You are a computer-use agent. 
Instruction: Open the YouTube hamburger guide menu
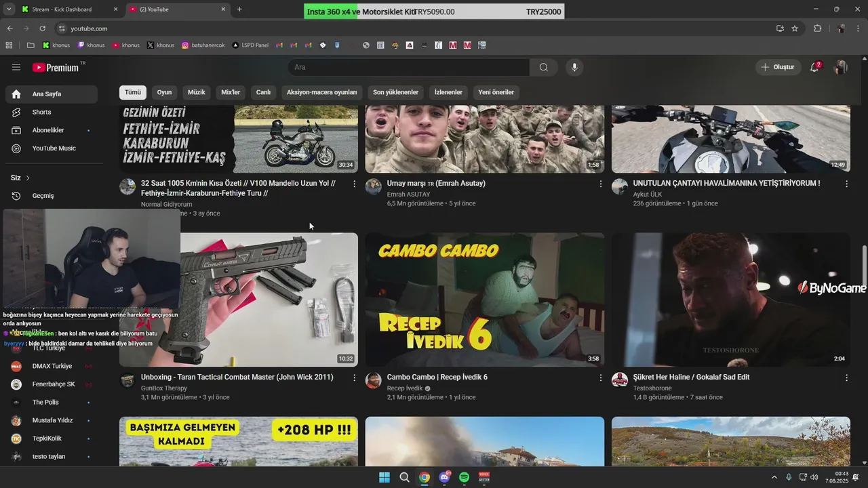[x=16, y=67]
